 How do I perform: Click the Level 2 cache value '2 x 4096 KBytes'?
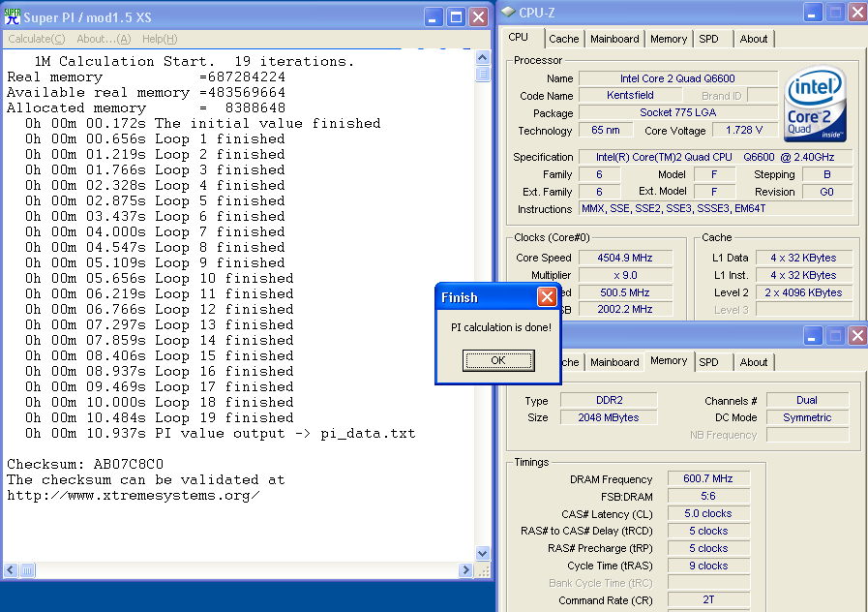coord(803,292)
